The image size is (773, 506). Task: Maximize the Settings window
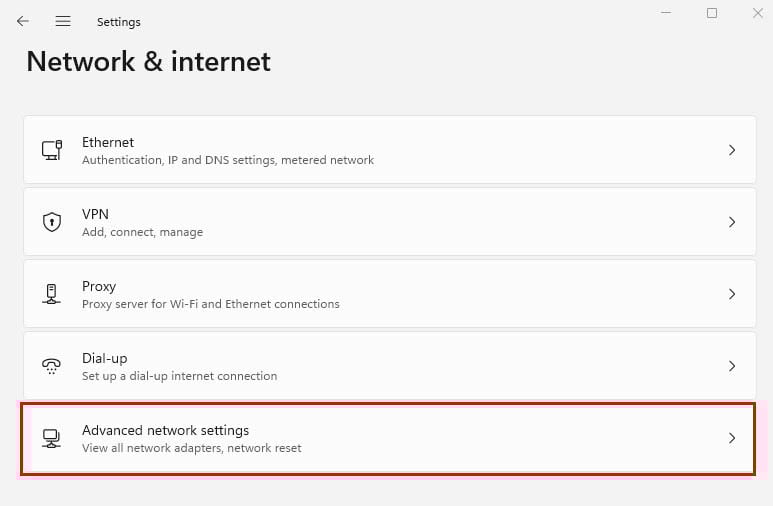pyautogui.click(x=712, y=13)
